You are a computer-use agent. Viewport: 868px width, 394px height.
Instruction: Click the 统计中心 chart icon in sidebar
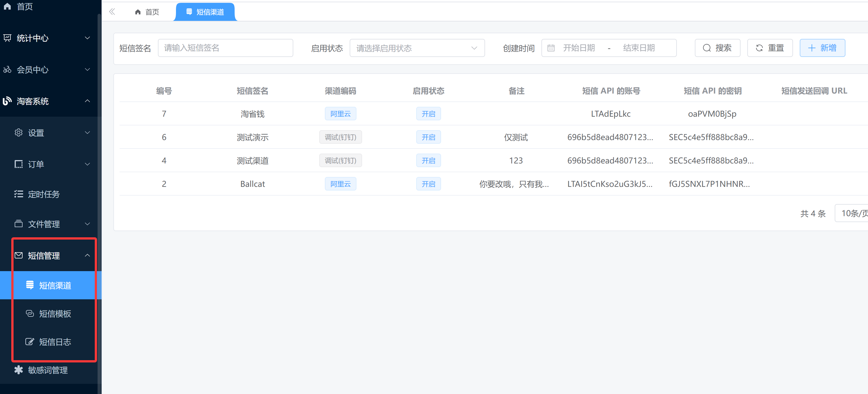pos(7,38)
